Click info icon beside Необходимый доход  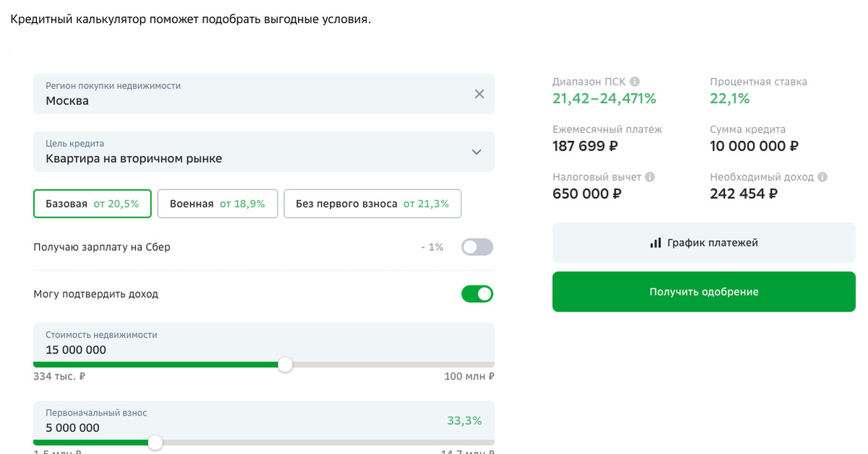point(822,177)
